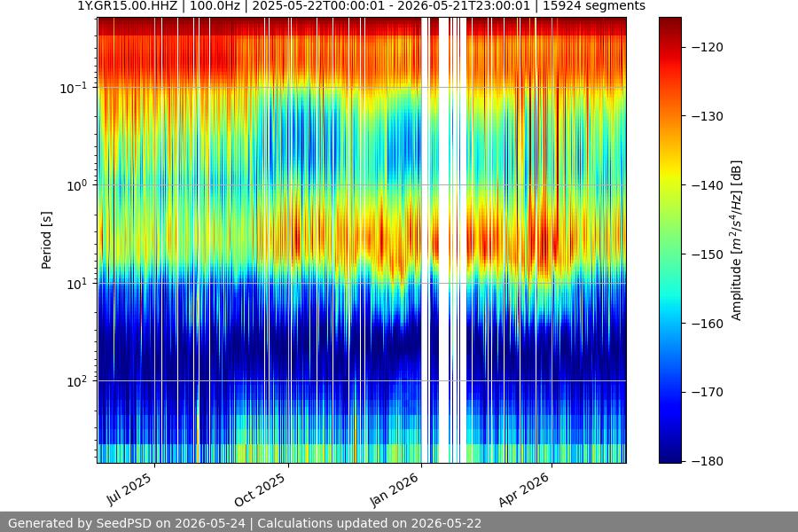The height and width of the screenshot is (532, 798).
Task: Click the −150 colorbar tick label
Action: 708,254
